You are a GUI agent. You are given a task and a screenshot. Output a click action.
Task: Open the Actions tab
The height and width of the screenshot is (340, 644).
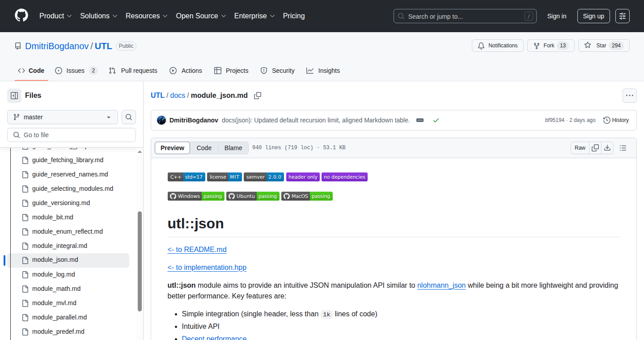coord(186,71)
